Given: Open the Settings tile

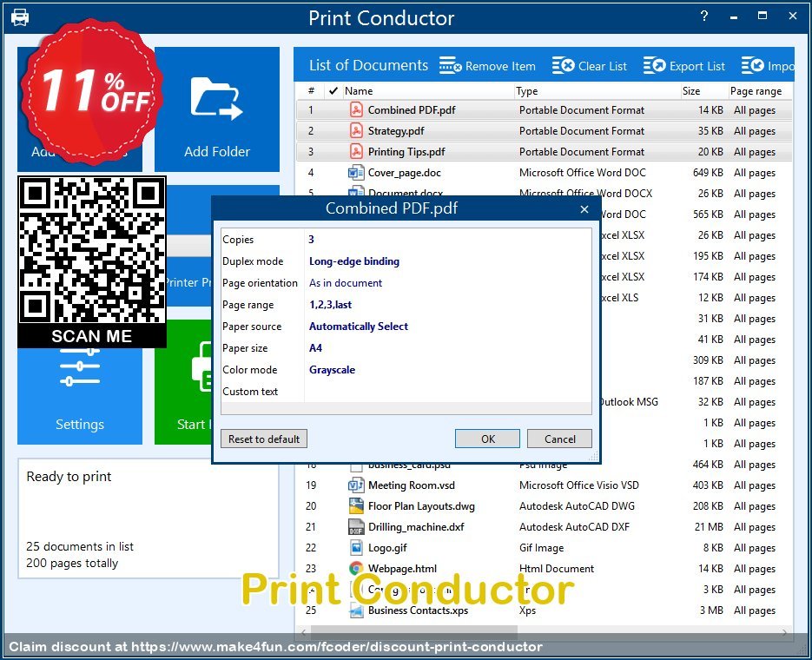Looking at the screenshot, I should pyautogui.click(x=80, y=396).
